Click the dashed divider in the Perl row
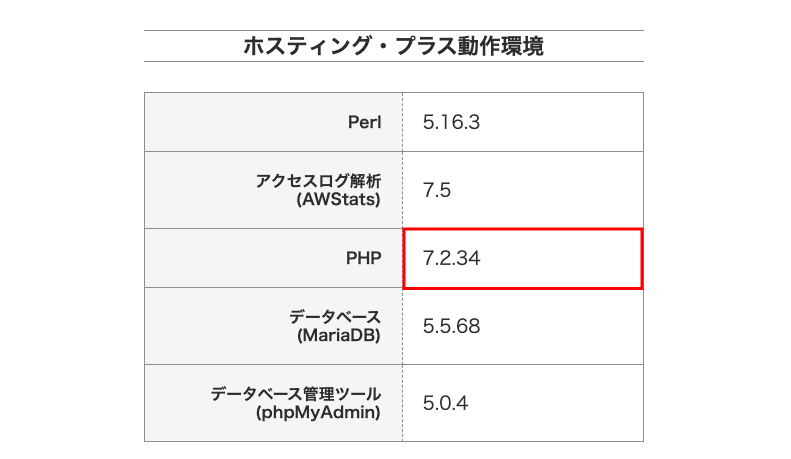Viewport: 791px width, 459px height. [x=403, y=122]
